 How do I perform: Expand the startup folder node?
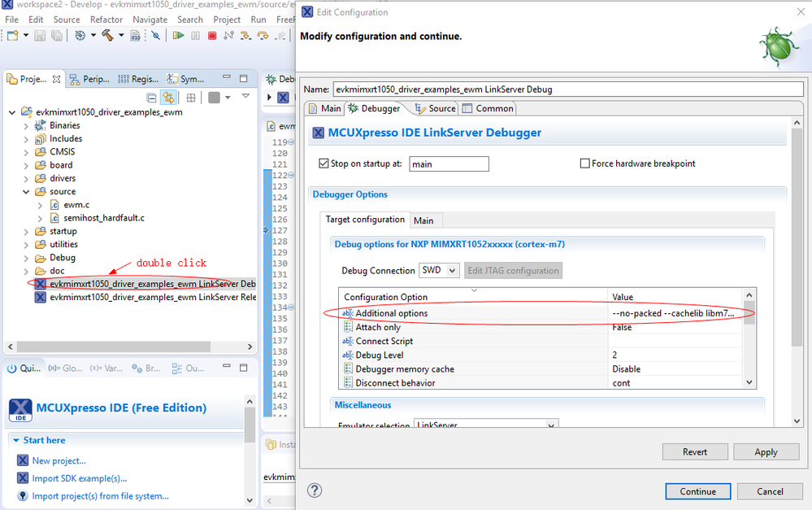tap(26, 231)
